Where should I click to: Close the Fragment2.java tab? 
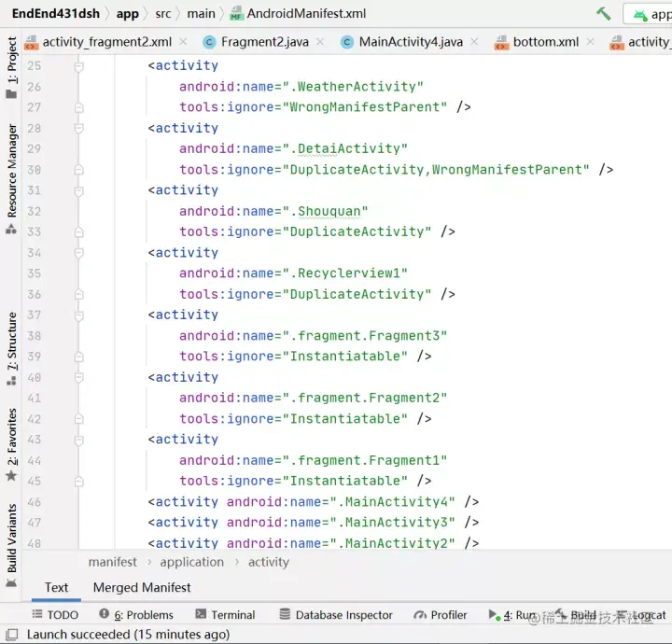click(x=320, y=42)
